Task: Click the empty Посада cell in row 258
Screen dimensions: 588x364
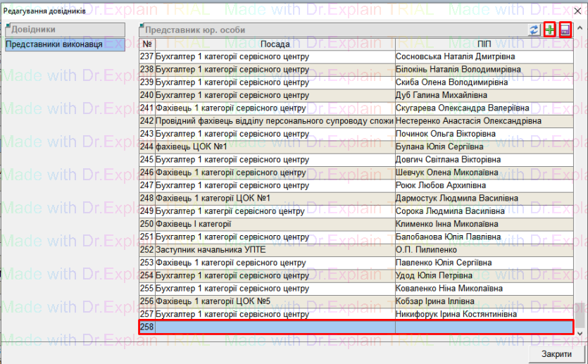Action: tap(275, 327)
